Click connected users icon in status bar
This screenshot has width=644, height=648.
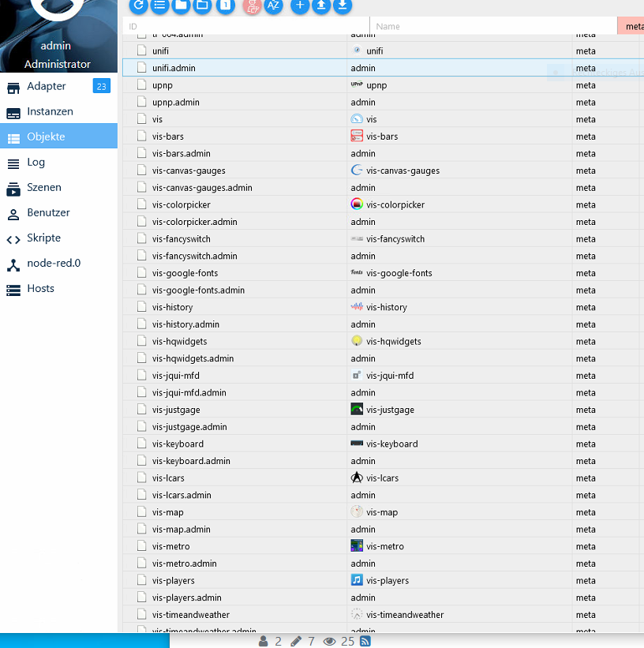click(264, 641)
